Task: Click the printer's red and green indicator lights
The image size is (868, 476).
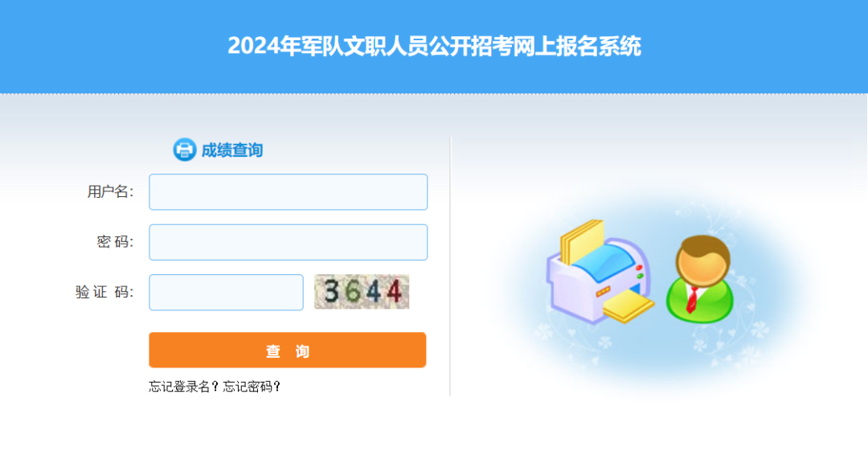Action: (640, 272)
